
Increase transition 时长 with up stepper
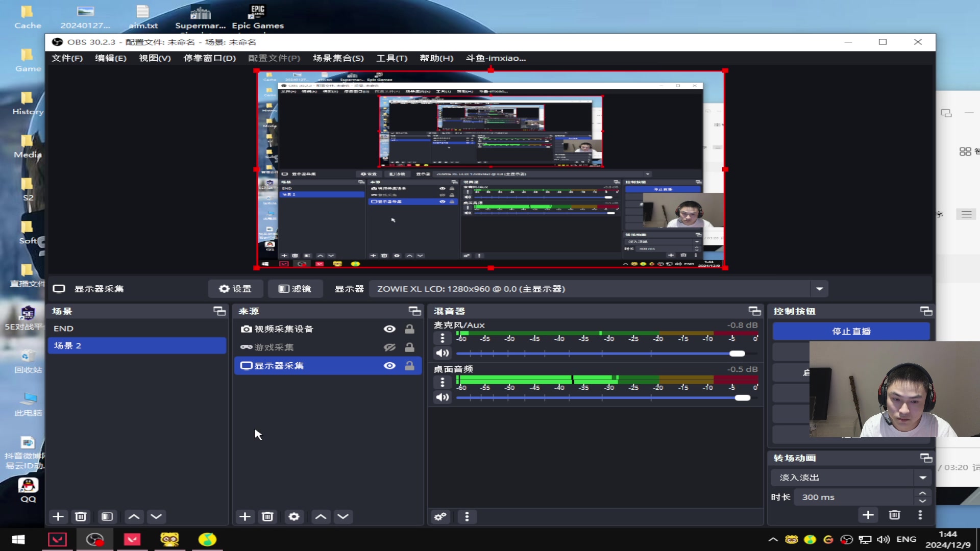(x=922, y=493)
